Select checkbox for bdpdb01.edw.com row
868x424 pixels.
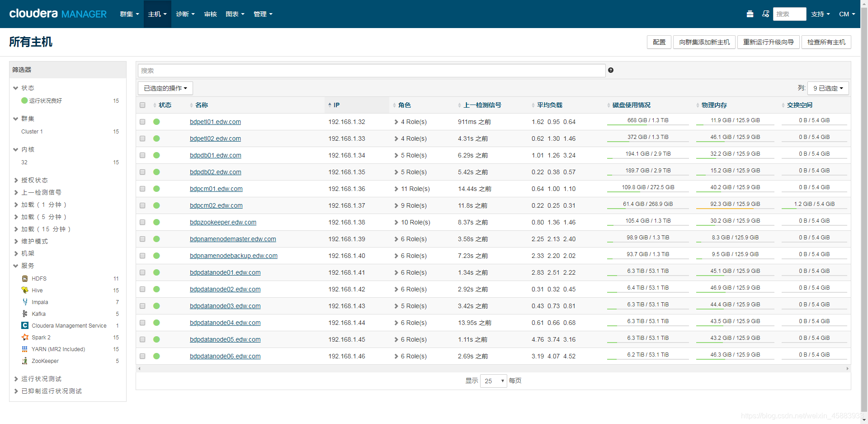pos(142,155)
